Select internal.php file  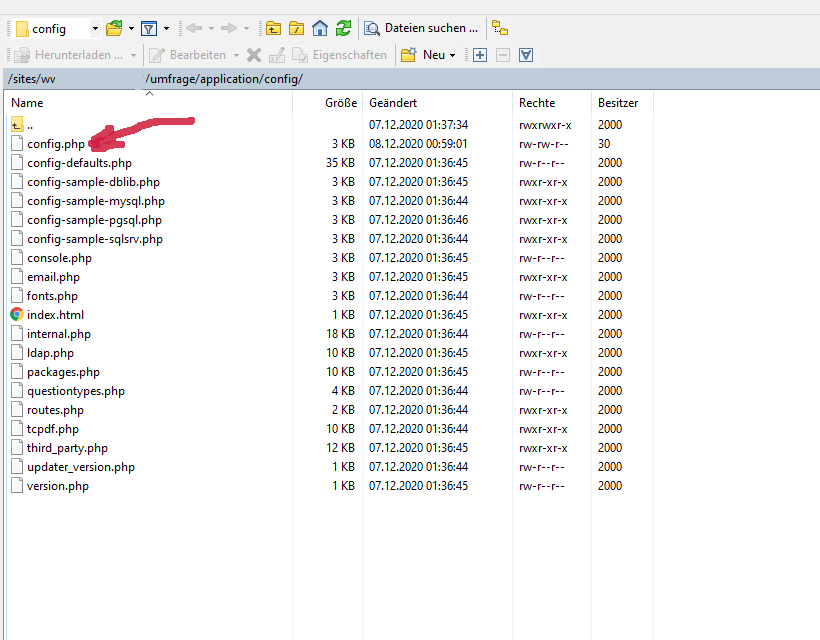click(59, 334)
